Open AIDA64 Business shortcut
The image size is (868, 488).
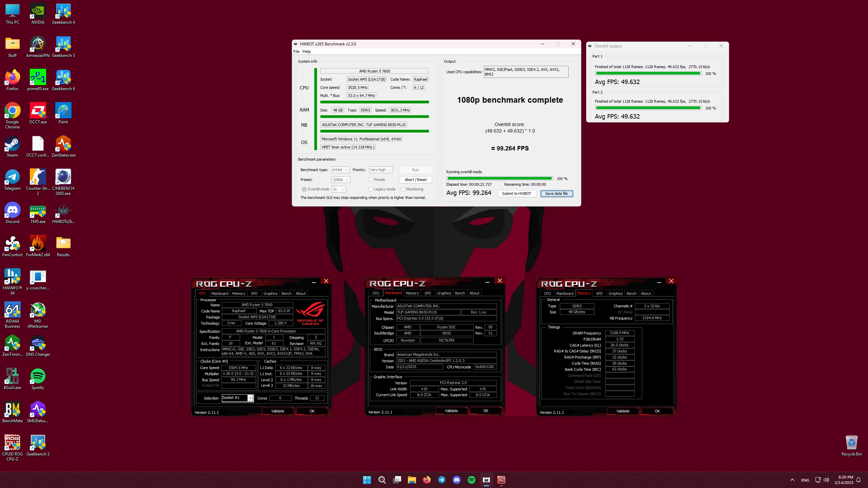(13, 315)
